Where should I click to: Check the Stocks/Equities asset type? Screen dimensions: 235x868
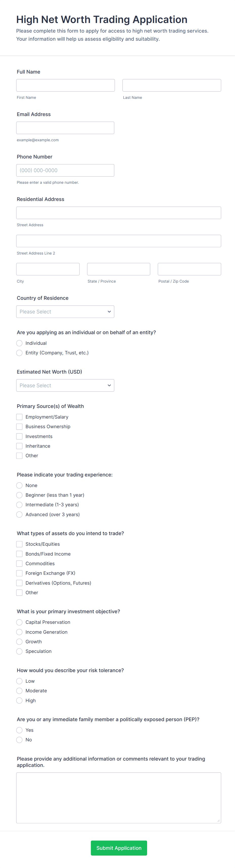pos(19,544)
